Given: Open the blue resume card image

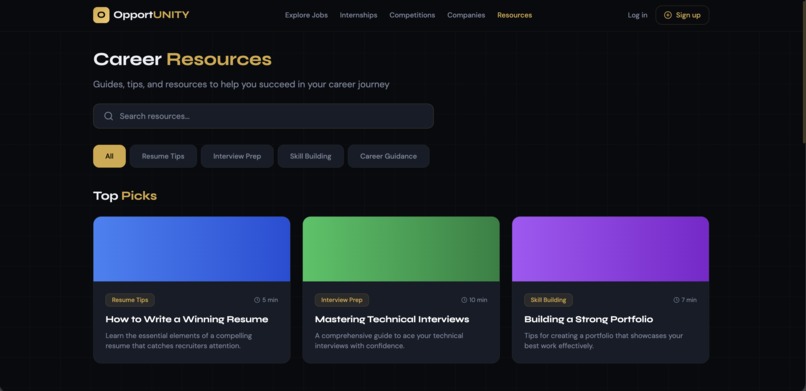Looking at the screenshot, I should point(192,249).
